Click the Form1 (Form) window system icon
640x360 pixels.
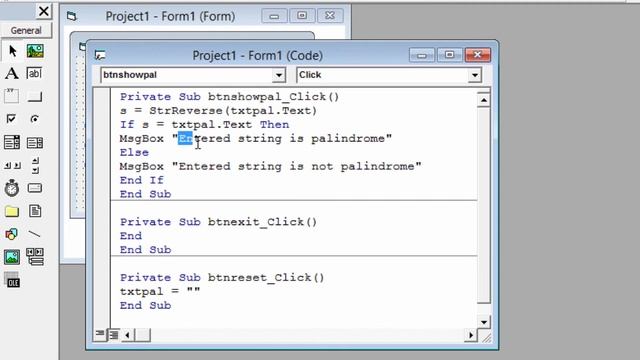coord(71,16)
